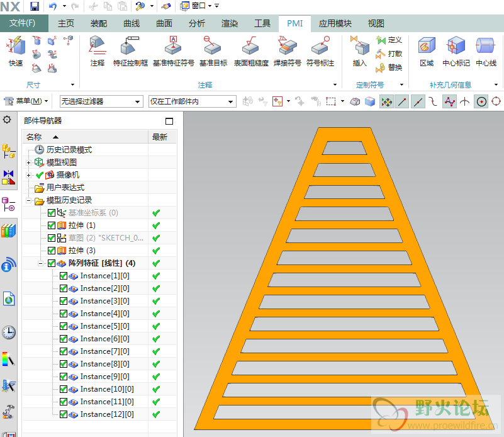This screenshot has width=504, height=437.
Task: Select the 历史记录模式 tree item
Action: point(69,150)
